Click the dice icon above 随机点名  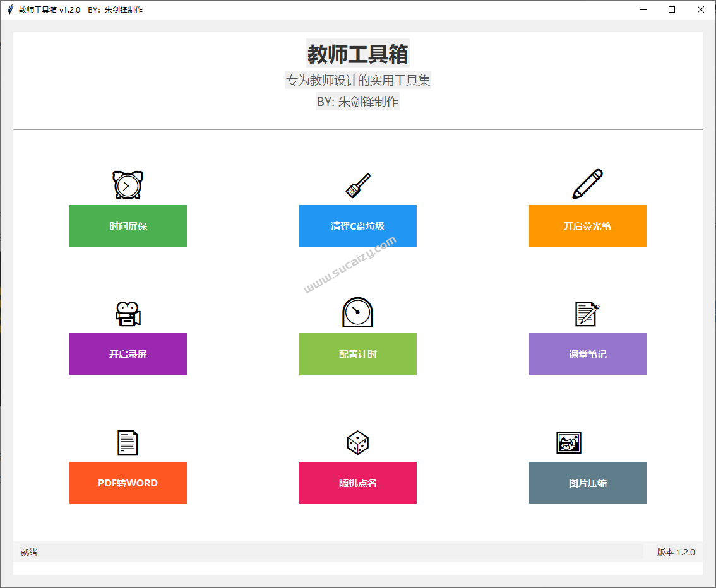[x=357, y=442]
